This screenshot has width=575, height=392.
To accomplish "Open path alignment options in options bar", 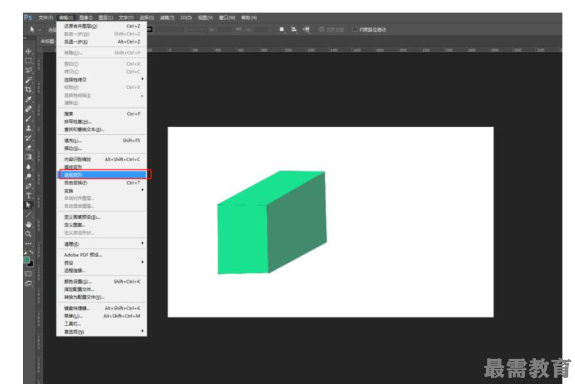I will pyautogui.click(x=294, y=29).
